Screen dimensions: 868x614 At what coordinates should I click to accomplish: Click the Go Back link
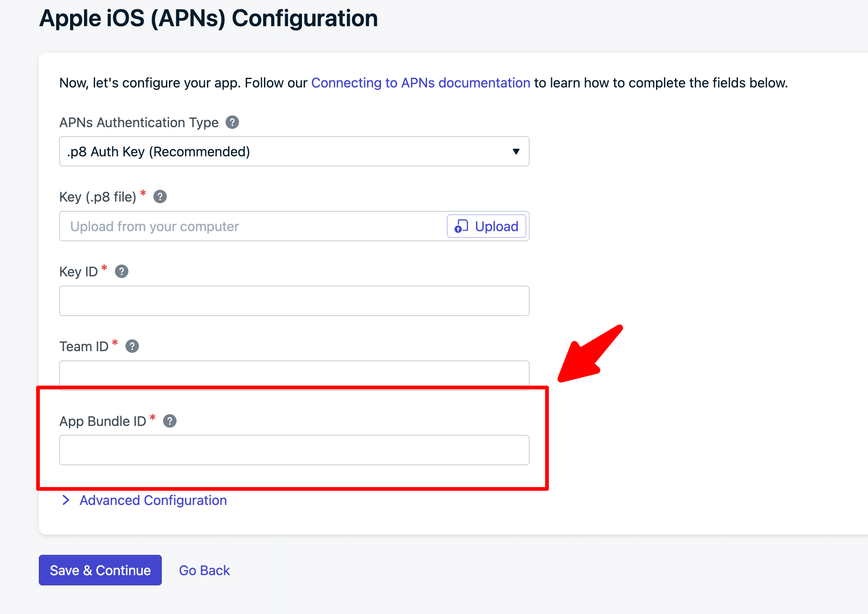click(204, 570)
